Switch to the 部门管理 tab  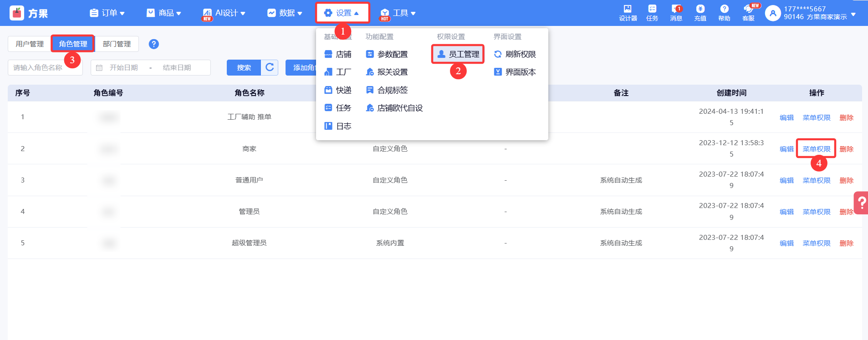(x=117, y=44)
